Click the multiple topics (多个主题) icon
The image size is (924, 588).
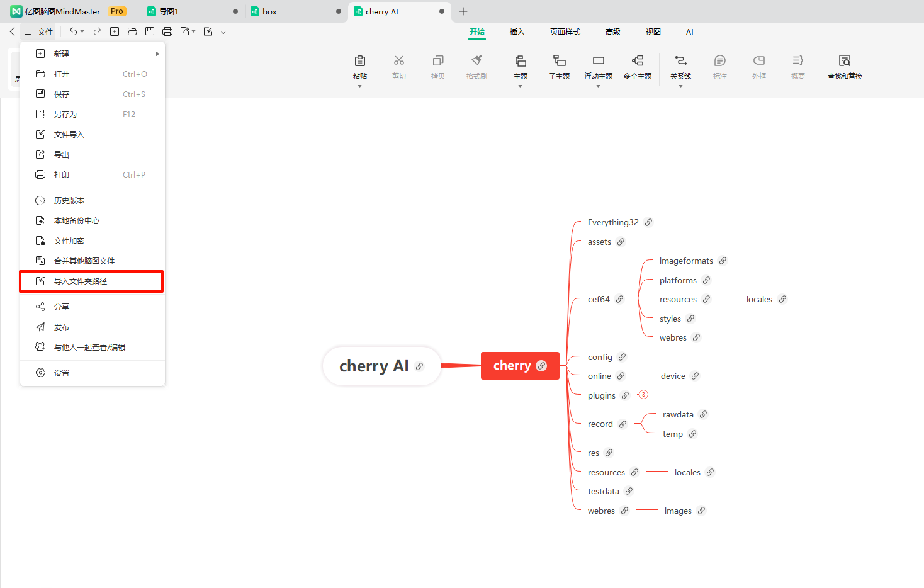click(638, 60)
